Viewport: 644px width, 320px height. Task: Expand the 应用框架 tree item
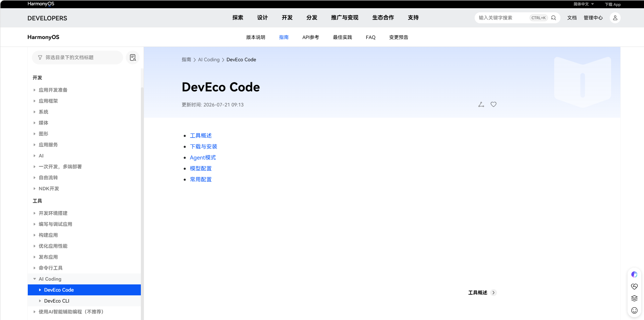34,101
